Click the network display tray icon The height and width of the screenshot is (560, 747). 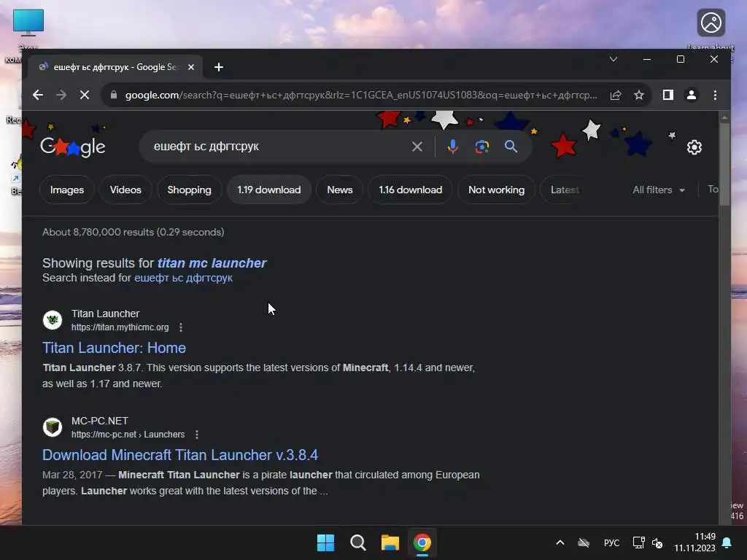[638, 542]
